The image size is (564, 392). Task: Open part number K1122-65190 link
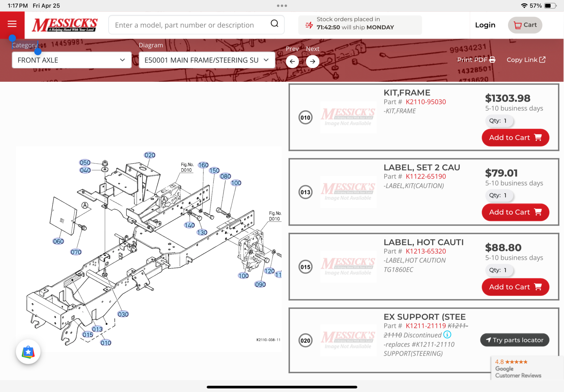425,176
